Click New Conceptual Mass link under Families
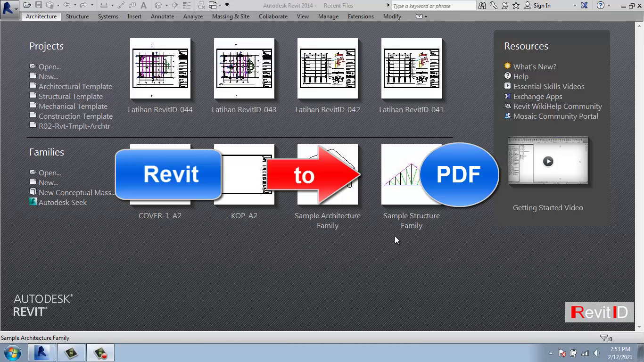 coord(77,192)
